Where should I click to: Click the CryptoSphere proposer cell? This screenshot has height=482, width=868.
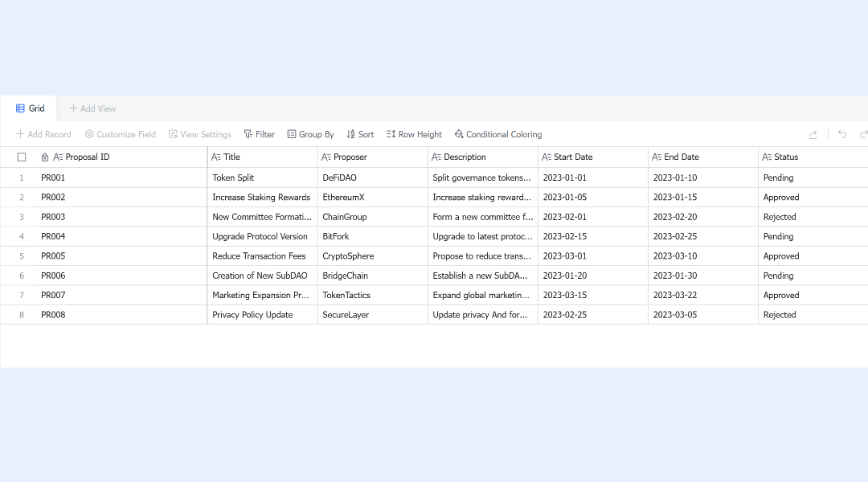(x=373, y=256)
